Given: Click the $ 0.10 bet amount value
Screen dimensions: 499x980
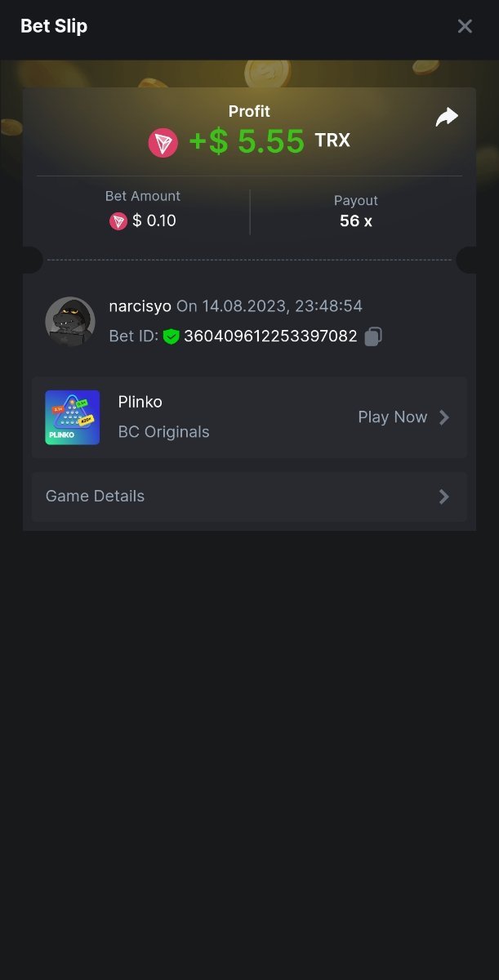Looking at the screenshot, I should (x=154, y=220).
